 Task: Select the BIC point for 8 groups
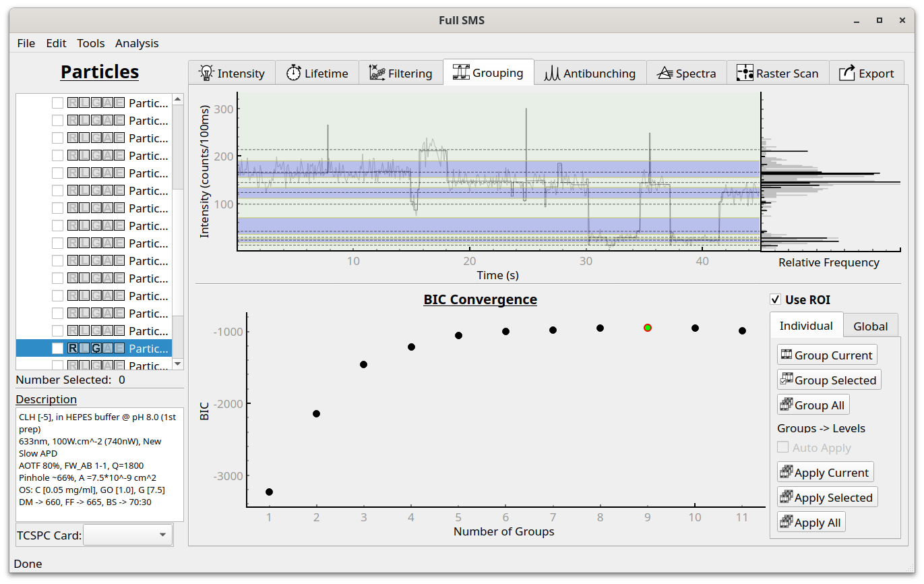coord(600,328)
